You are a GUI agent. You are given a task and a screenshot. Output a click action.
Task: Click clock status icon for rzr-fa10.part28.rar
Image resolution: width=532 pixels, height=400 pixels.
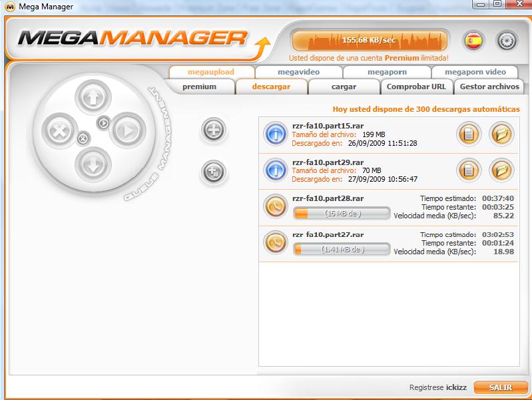click(275, 206)
